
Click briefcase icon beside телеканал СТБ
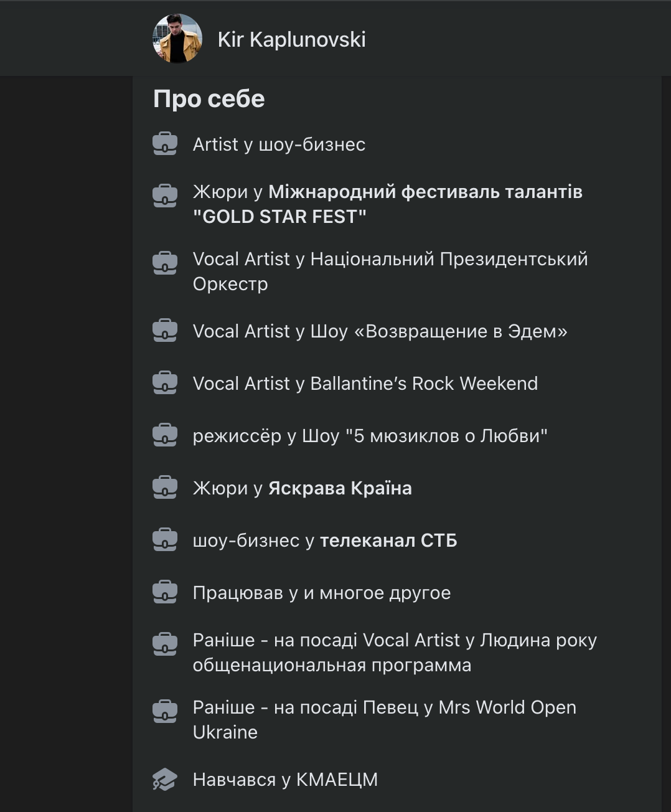click(165, 540)
